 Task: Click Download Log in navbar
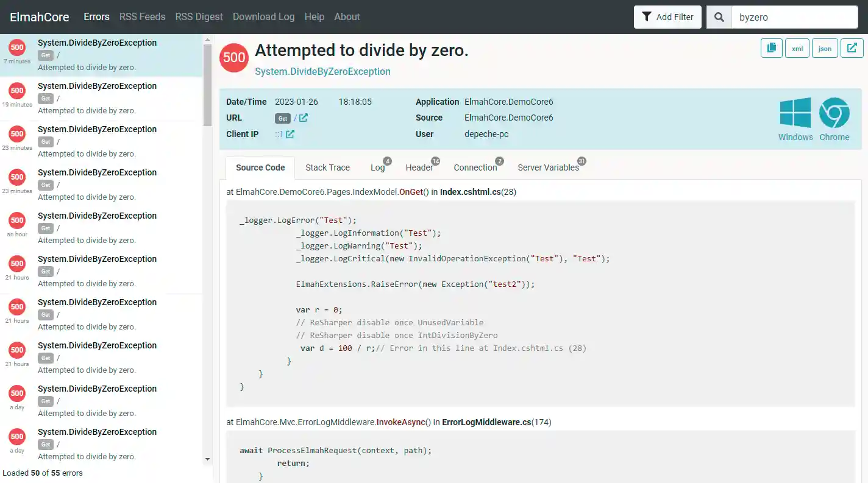pyautogui.click(x=263, y=17)
